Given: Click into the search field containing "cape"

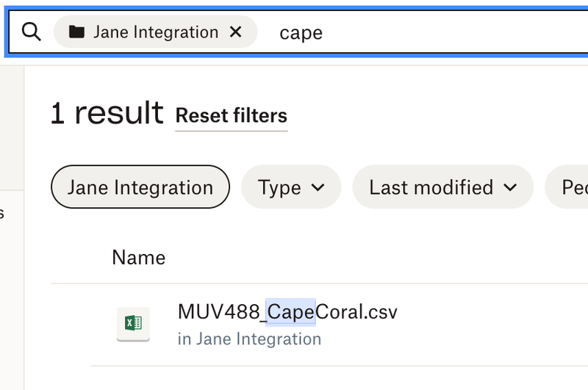Looking at the screenshot, I should point(301,33).
